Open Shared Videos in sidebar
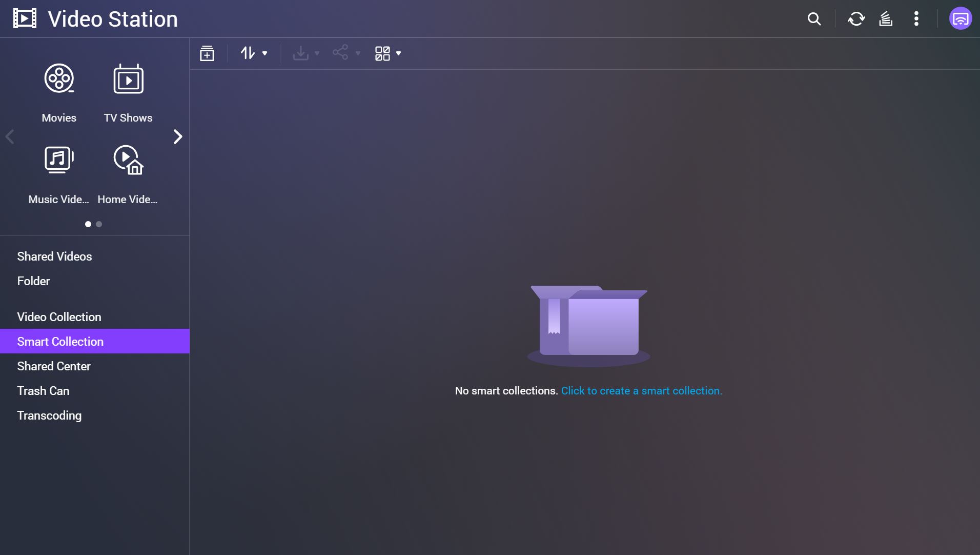980x555 pixels. (95, 256)
